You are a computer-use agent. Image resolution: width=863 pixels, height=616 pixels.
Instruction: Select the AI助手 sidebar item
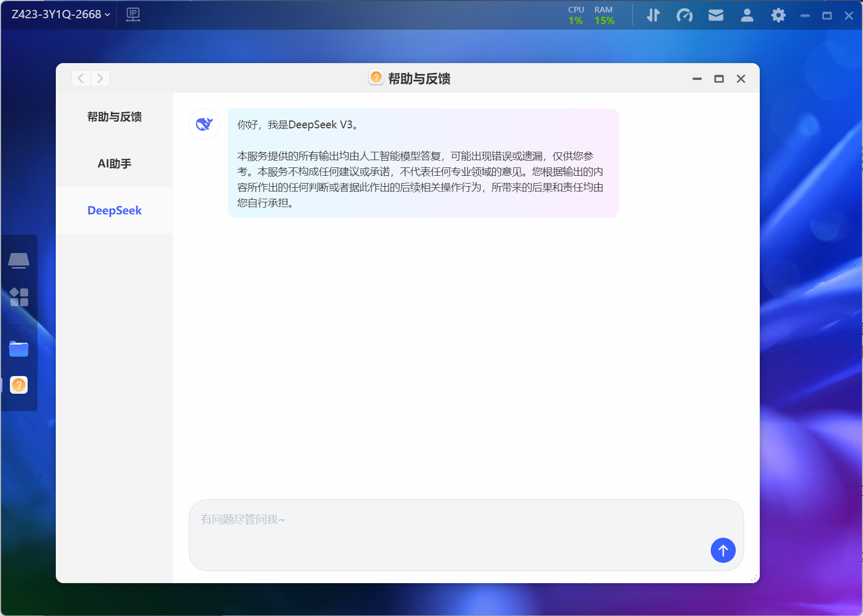pos(114,164)
